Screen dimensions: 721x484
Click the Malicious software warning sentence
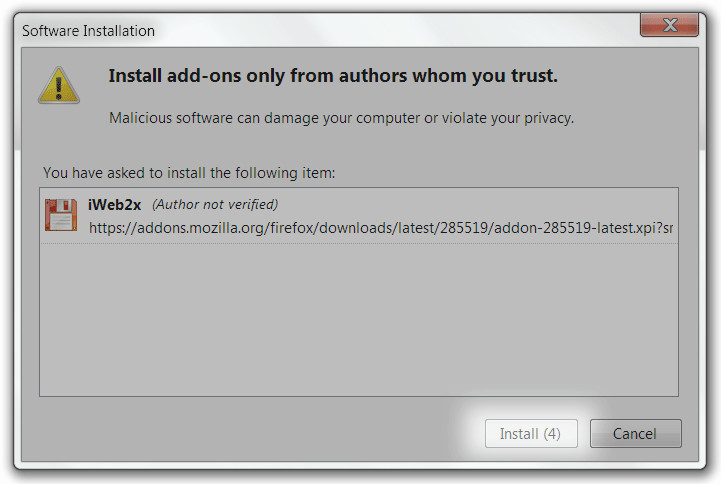click(x=341, y=118)
